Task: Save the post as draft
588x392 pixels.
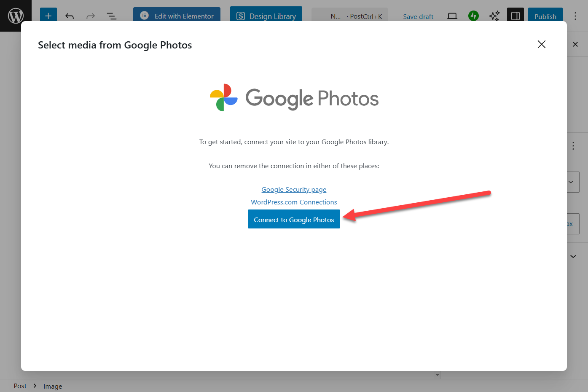Action: click(x=418, y=16)
